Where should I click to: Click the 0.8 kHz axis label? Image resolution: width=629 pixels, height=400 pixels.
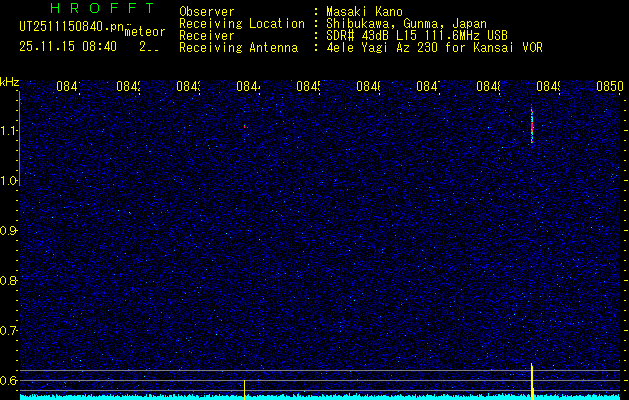pos(8,280)
